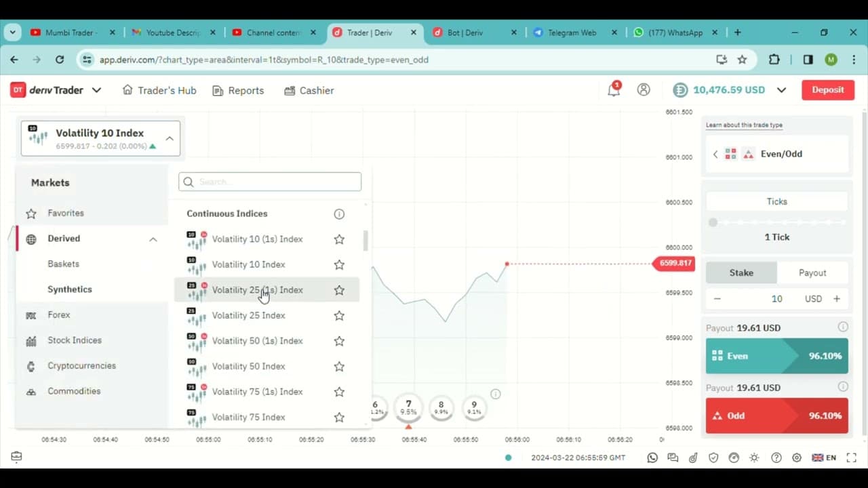Open responsible trading shield icon
The image size is (868, 488).
pyautogui.click(x=713, y=457)
